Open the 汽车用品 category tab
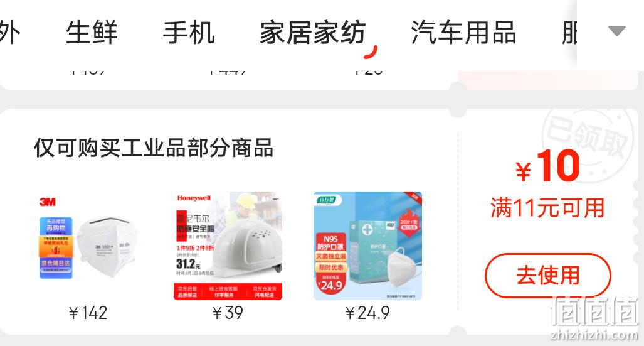 click(x=463, y=33)
